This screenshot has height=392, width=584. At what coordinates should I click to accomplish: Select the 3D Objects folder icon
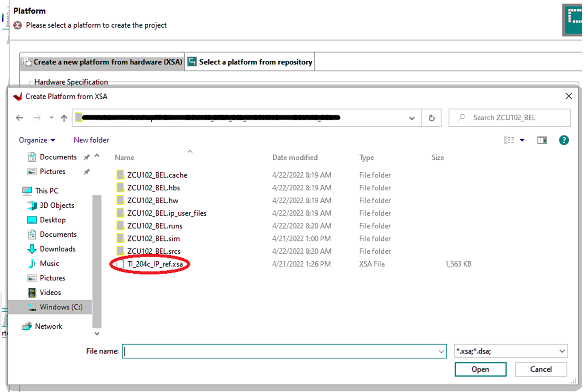(x=32, y=205)
